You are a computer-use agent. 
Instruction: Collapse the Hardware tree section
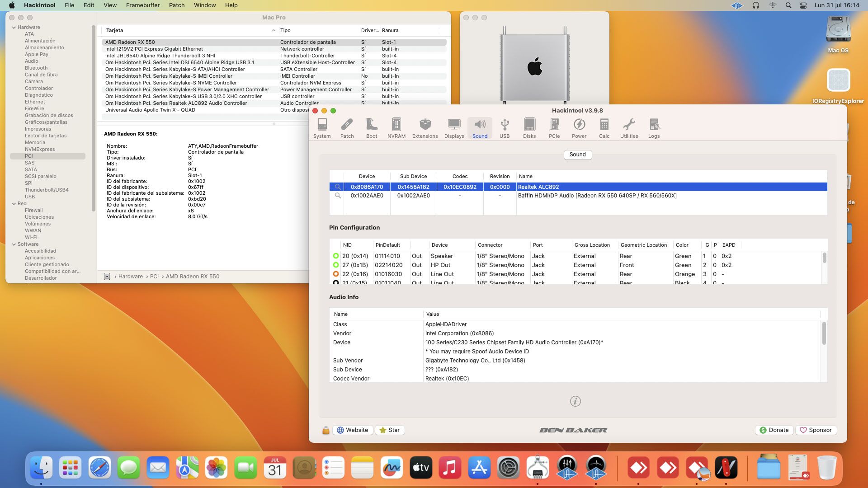(14, 27)
